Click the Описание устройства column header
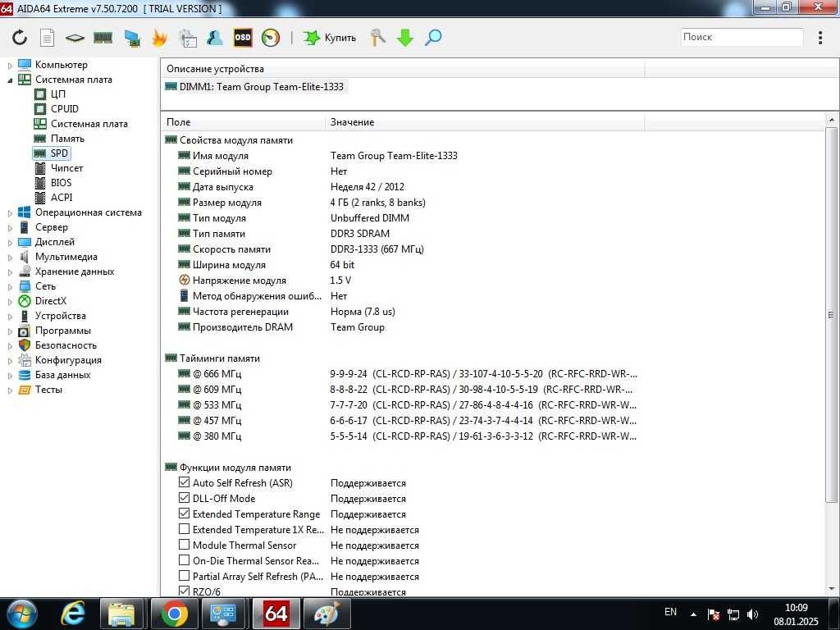 click(x=402, y=69)
